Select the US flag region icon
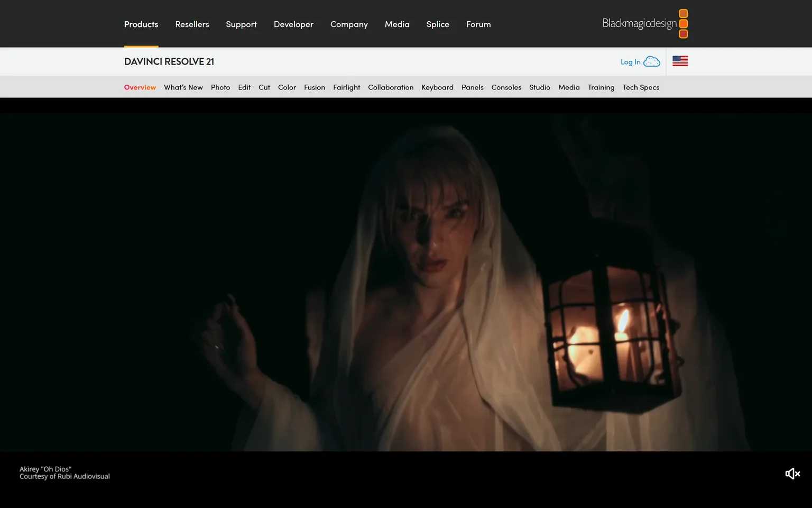Image resolution: width=812 pixels, height=508 pixels. pyautogui.click(x=680, y=61)
